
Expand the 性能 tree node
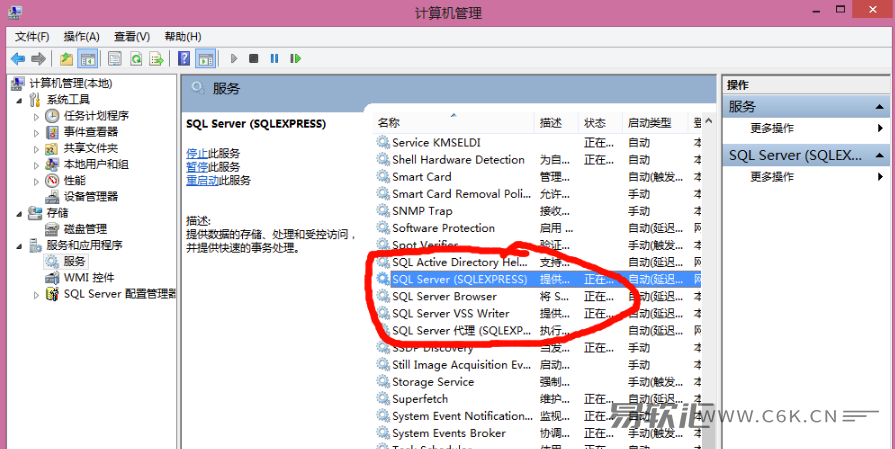(x=37, y=181)
